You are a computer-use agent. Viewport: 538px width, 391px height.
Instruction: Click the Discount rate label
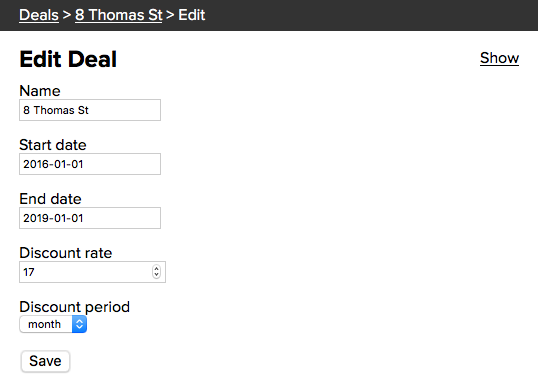coord(66,253)
